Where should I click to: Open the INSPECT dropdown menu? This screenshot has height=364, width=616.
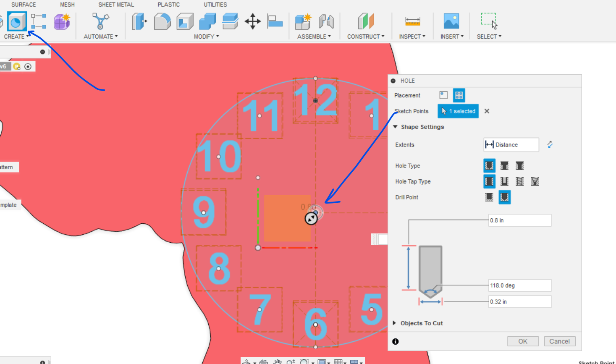[412, 37]
